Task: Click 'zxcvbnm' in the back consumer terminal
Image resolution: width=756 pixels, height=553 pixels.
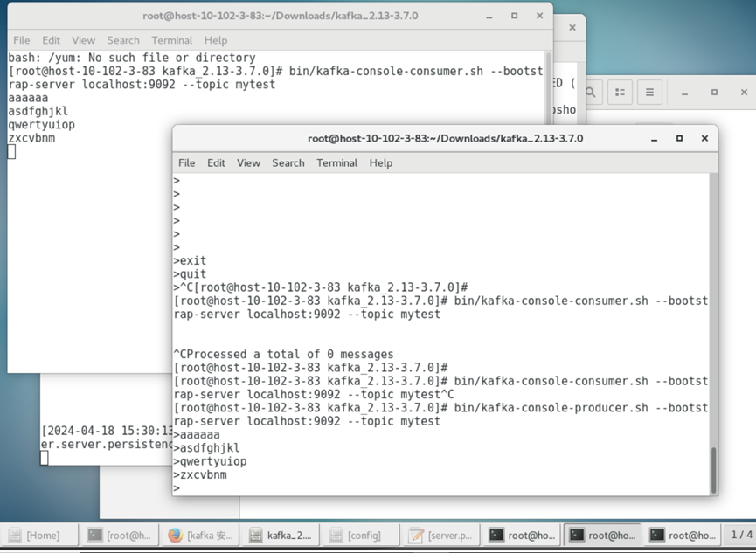Action: point(31,138)
